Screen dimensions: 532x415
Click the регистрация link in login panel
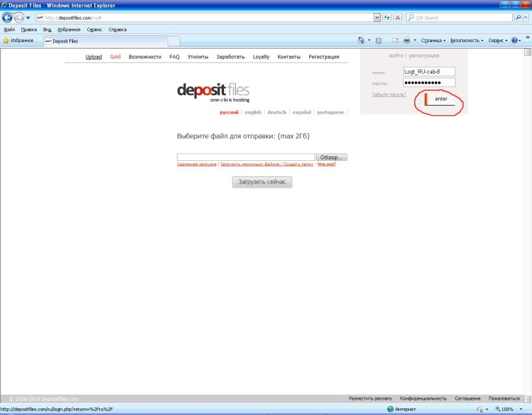(x=424, y=55)
